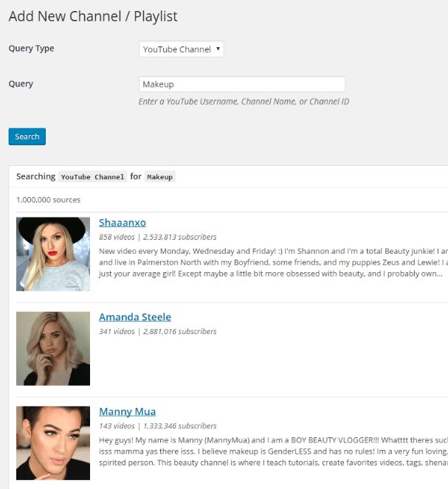Screen dimensions: 448x489
Task: Click '143 videos | 1,333,346 subscribers' text
Action: (158, 426)
